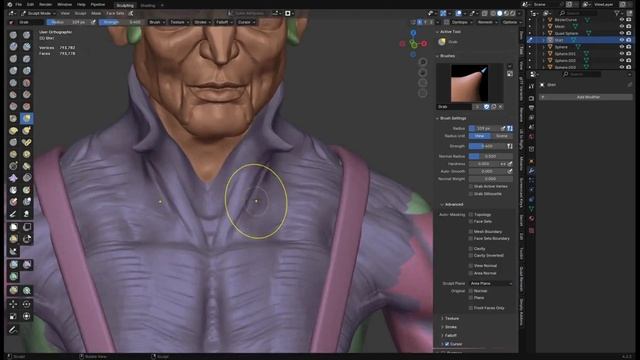
Task: Select the Scale tool in toolbar
Action: click(13, 316)
